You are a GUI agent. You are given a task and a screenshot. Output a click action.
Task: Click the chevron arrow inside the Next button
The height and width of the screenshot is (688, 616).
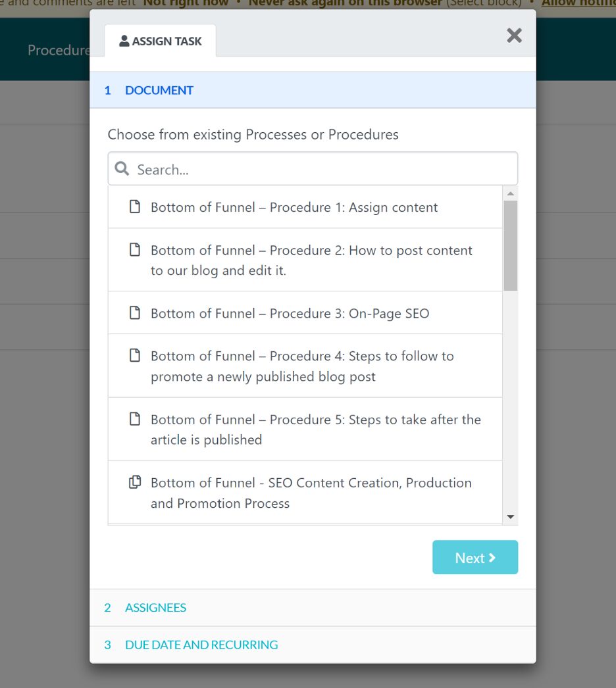click(492, 557)
